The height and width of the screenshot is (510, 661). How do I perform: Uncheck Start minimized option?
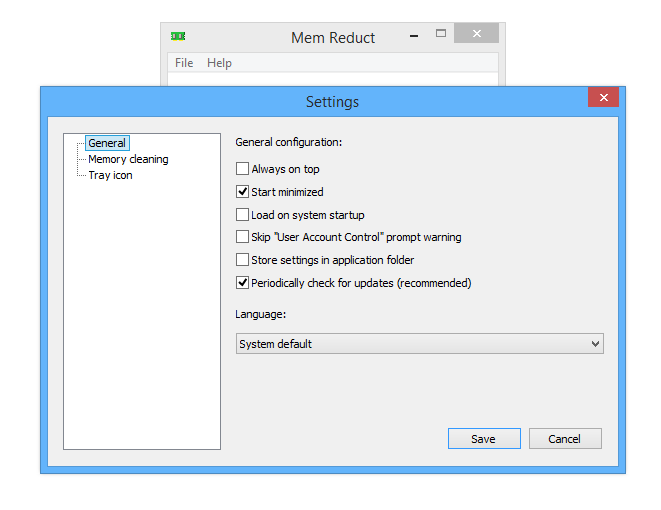pos(242,192)
